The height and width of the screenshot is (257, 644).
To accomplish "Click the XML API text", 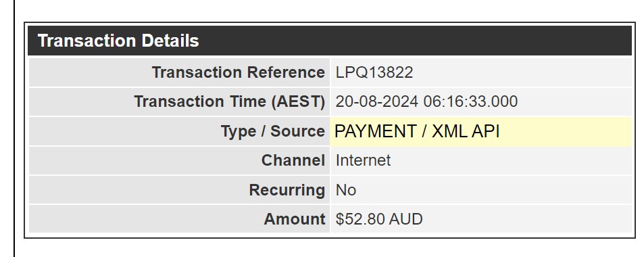I will click(x=466, y=131).
